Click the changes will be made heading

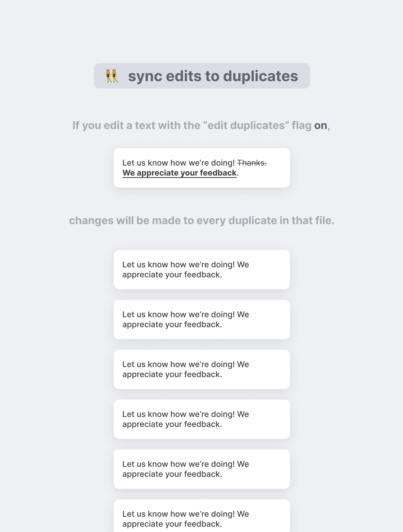point(201,220)
